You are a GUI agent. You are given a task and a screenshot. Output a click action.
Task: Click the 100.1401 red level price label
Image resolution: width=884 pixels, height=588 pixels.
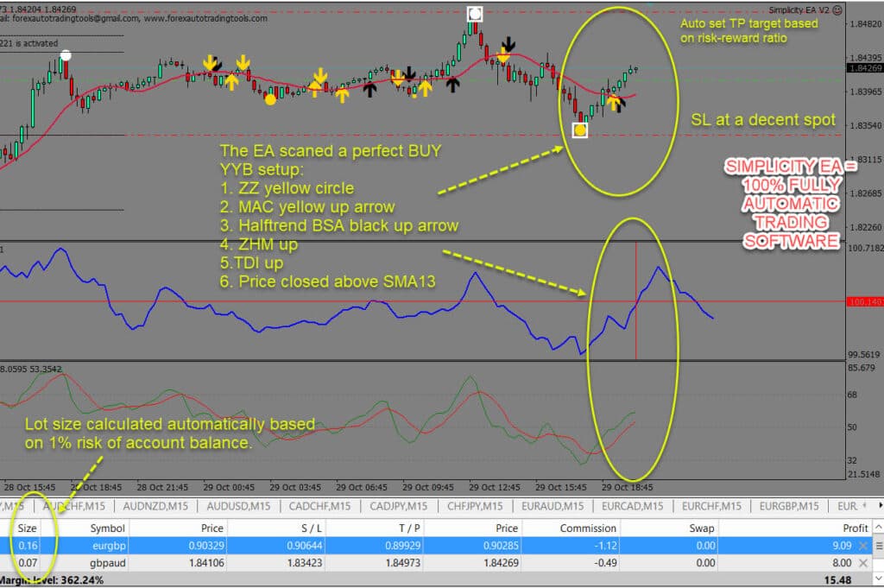click(865, 302)
